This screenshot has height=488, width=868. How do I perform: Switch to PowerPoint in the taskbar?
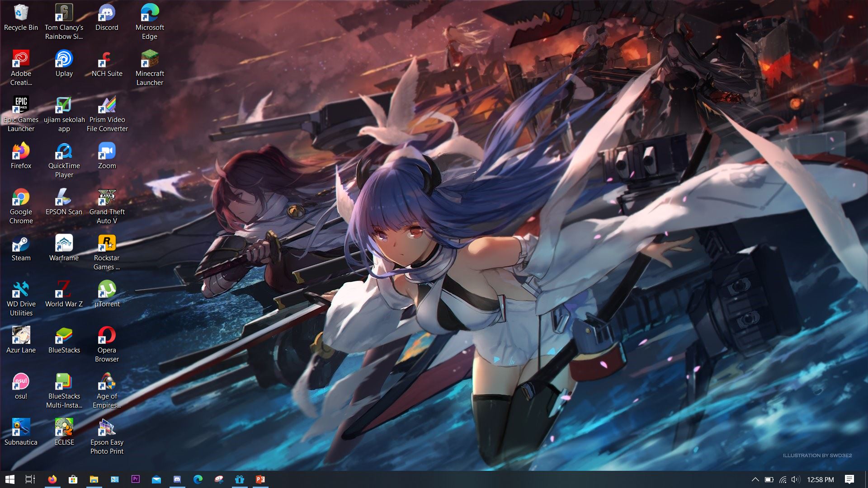pyautogui.click(x=260, y=479)
